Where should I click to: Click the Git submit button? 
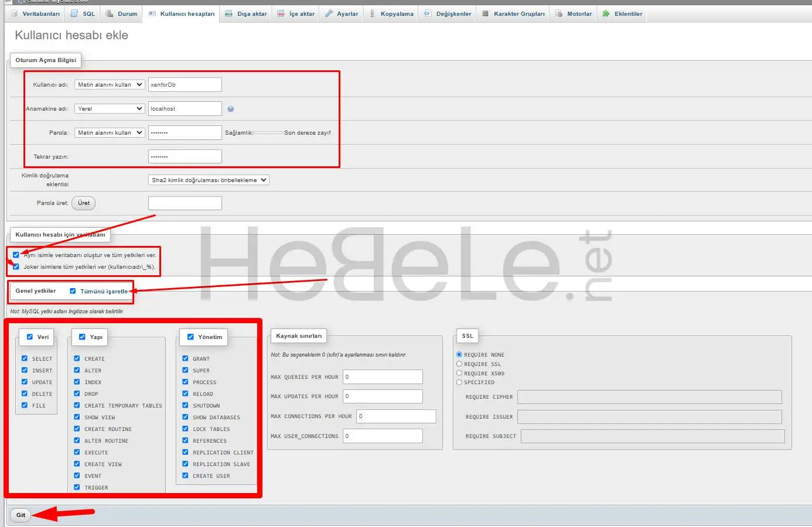coord(21,515)
